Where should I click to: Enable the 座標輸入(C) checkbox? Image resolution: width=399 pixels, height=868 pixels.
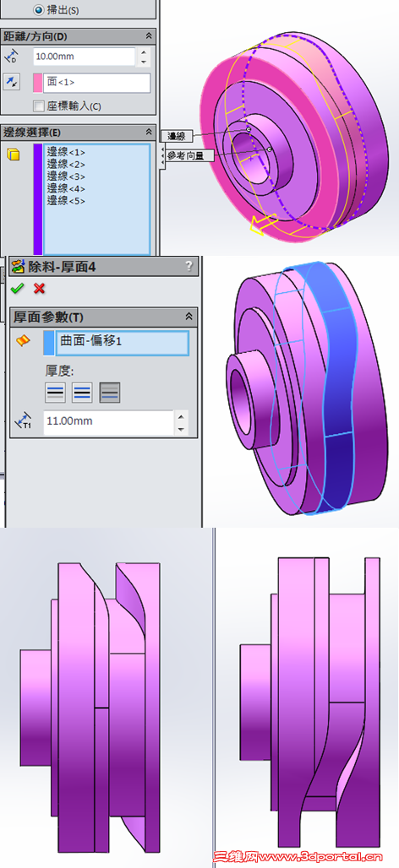39,106
